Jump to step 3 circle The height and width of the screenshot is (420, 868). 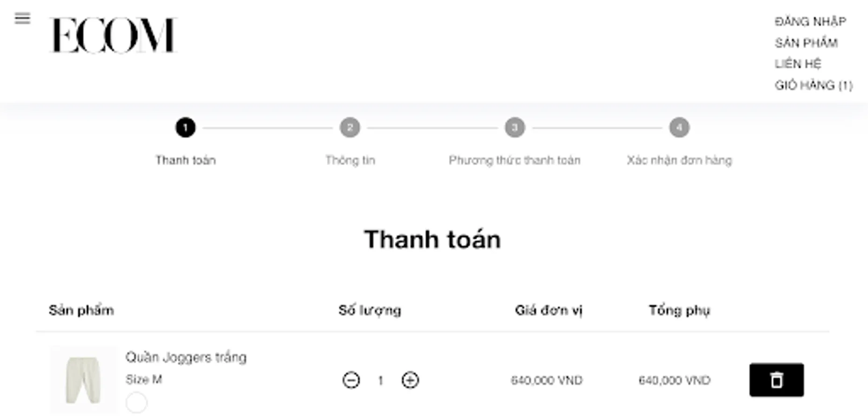point(515,127)
